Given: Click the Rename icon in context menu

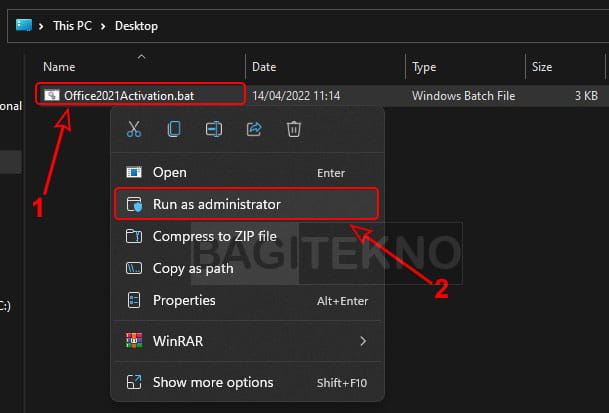Looking at the screenshot, I should (214, 128).
